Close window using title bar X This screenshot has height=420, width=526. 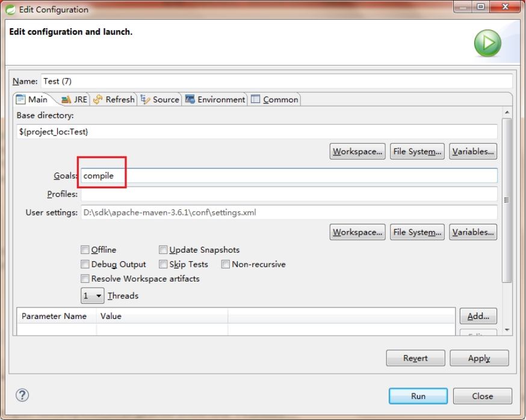click(x=505, y=7)
